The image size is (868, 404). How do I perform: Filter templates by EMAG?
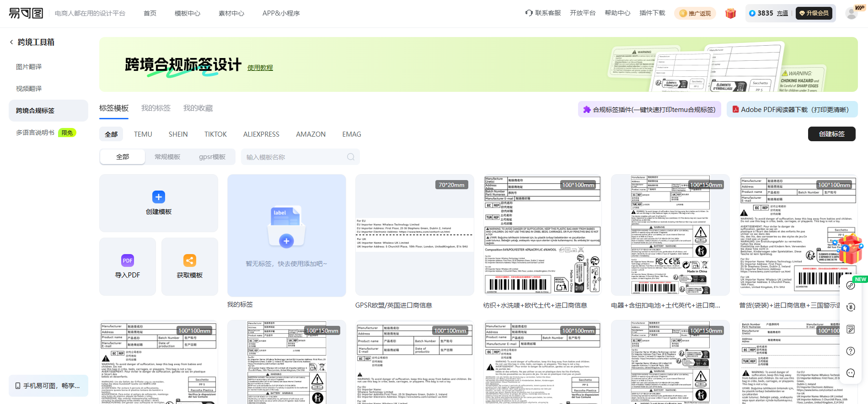pyautogui.click(x=352, y=134)
